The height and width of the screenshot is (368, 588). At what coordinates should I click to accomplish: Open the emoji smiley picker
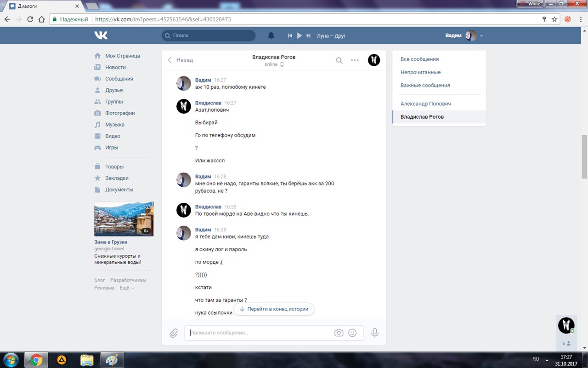click(x=352, y=333)
